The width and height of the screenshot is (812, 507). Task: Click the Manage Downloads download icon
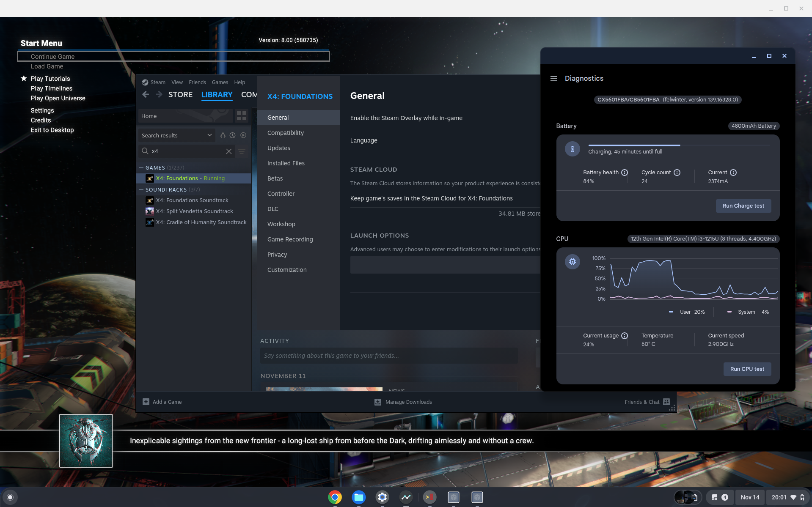[x=378, y=402]
